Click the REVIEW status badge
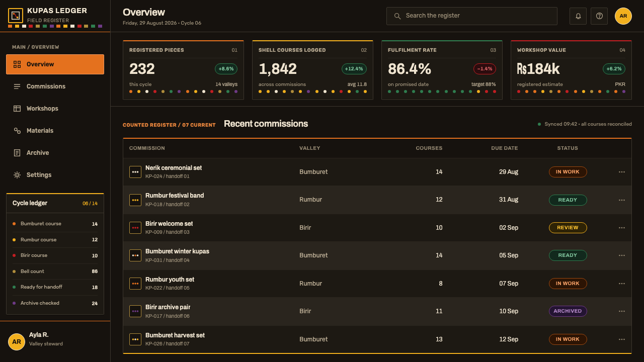644x362 pixels. pyautogui.click(x=568, y=228)
